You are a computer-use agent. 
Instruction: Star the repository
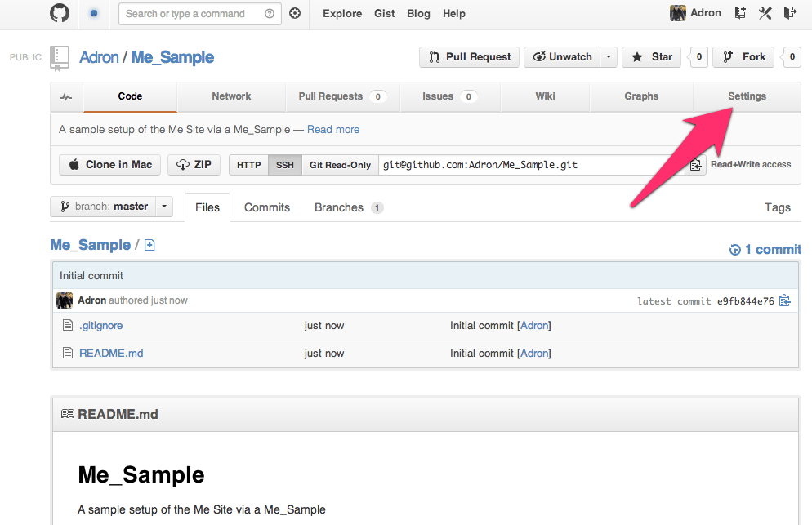pyautogui.click(x=651, y=57)
